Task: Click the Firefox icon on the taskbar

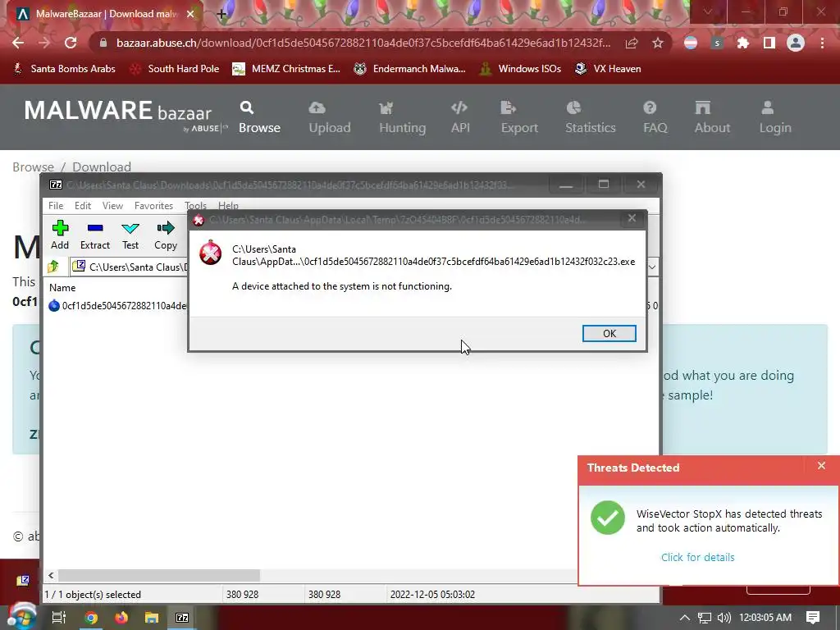Action: (121, 618)
